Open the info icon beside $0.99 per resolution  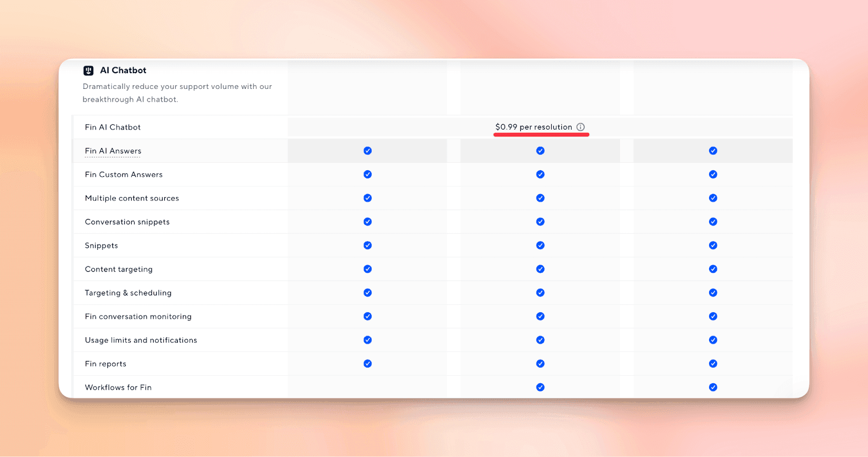tap(580, 127)
